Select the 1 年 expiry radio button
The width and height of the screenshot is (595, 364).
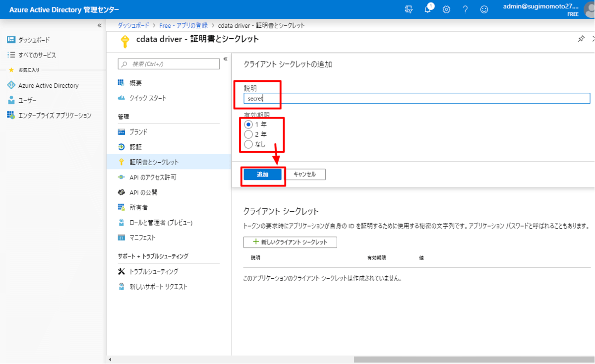(x=249, y=124)
